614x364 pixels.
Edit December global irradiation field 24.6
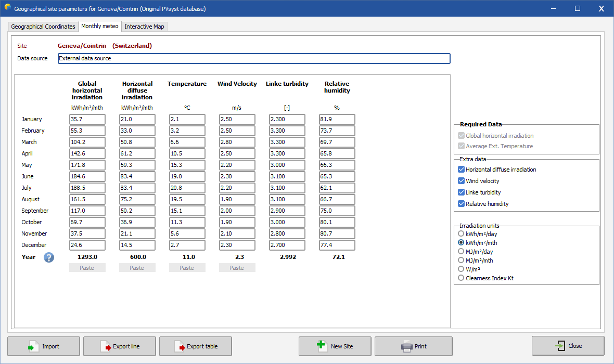point(87,245)
